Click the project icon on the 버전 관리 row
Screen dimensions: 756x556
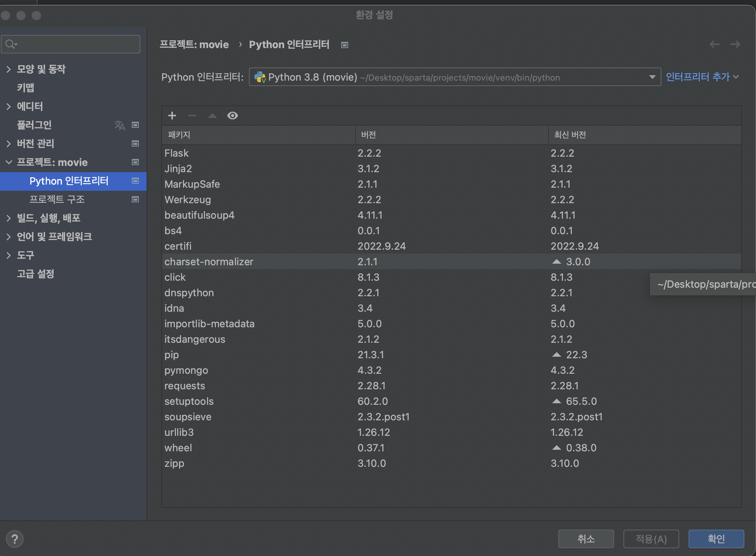[135, 143]
